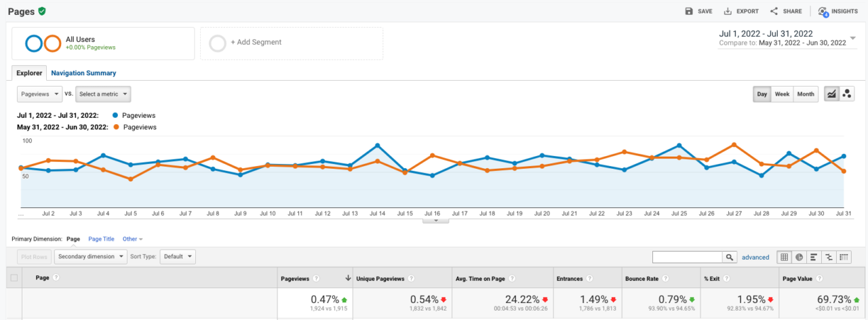Click the Save report icon
The image size is (868, 320).
point(689,12)
